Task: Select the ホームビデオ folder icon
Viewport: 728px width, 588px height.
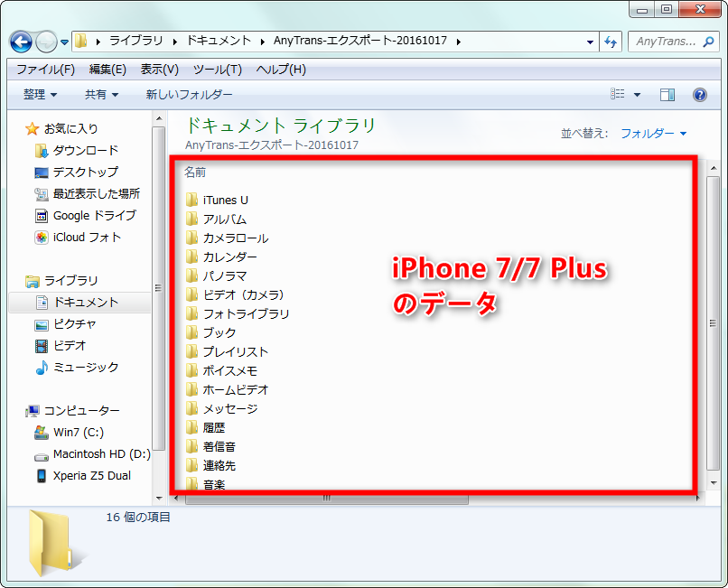Action: click(x=191, y=389)
